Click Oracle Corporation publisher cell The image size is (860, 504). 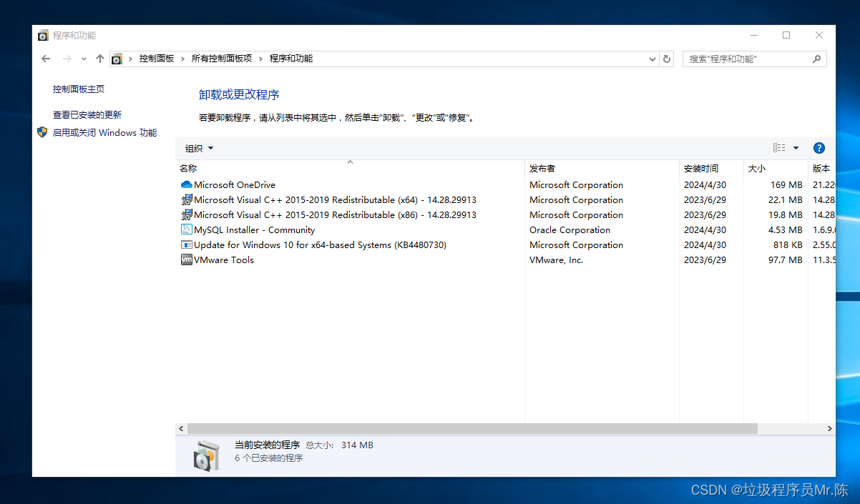point(570,229)
